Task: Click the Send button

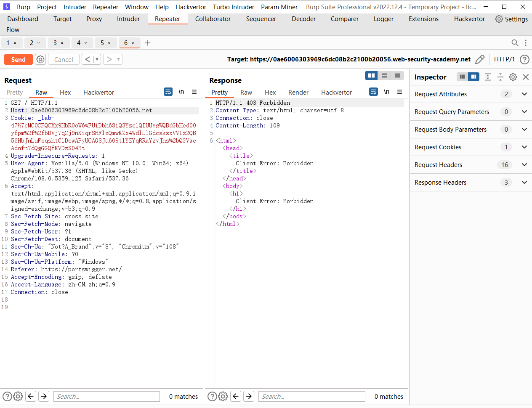Action: (18, 59)
